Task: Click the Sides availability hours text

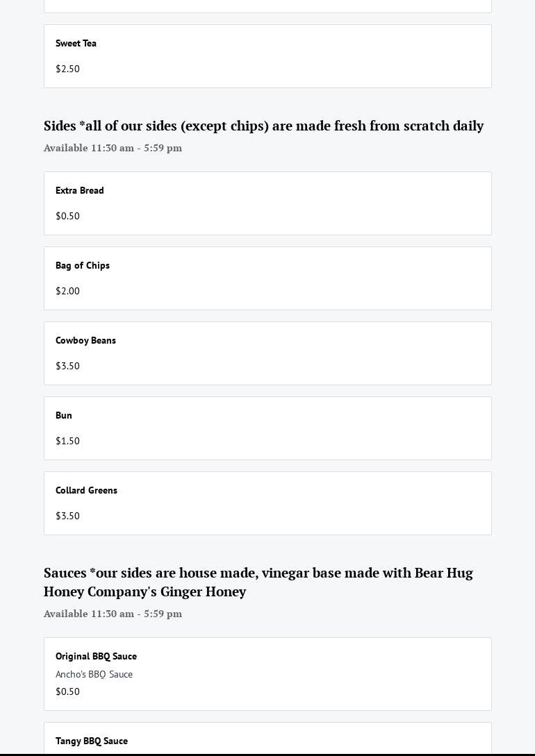Action: (113, 148)
